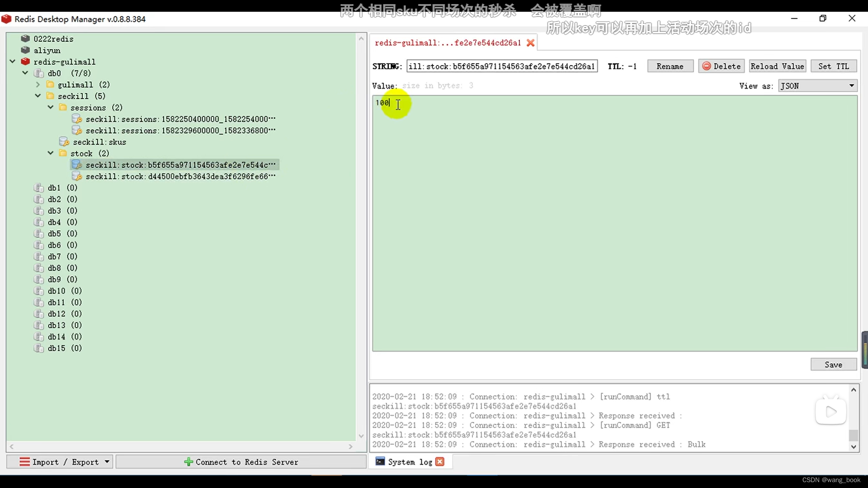This screenshot has height=488, width=868.
Task: Click key icon of seckill:skus
Action: [64, 142]
